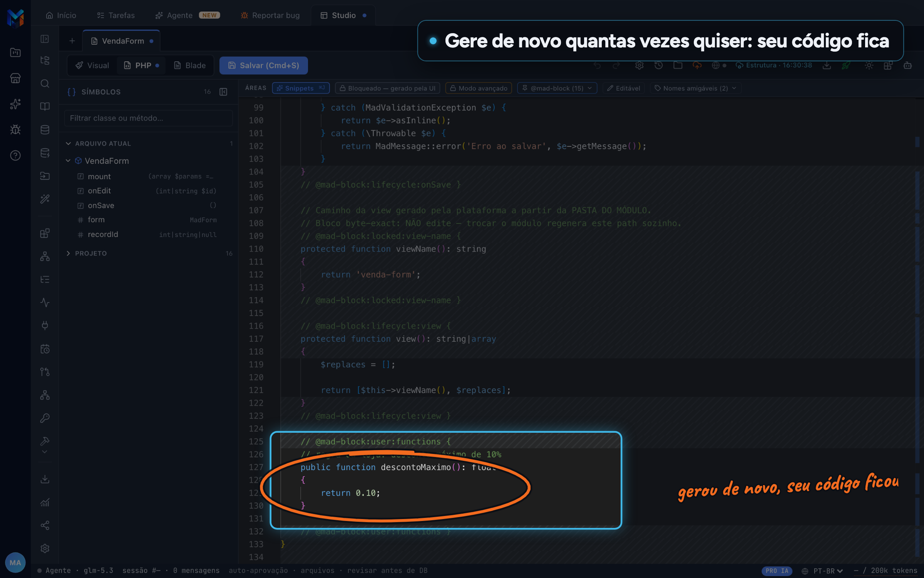Image resolution: width=924 pixels, height=578 pixels.
Task: Click the bug icon in left rail
Action: (x=15, y=129)
